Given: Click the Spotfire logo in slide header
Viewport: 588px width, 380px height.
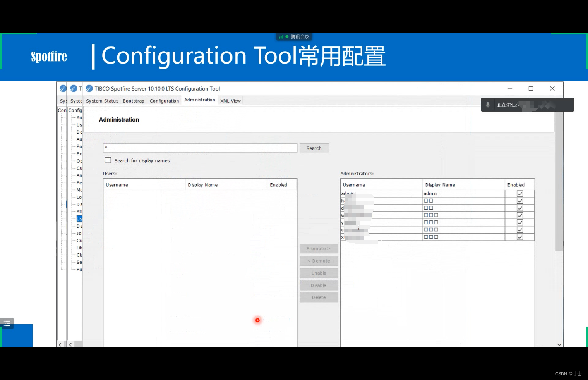Looking at the screenshot, I should click(x=49, y=57).
